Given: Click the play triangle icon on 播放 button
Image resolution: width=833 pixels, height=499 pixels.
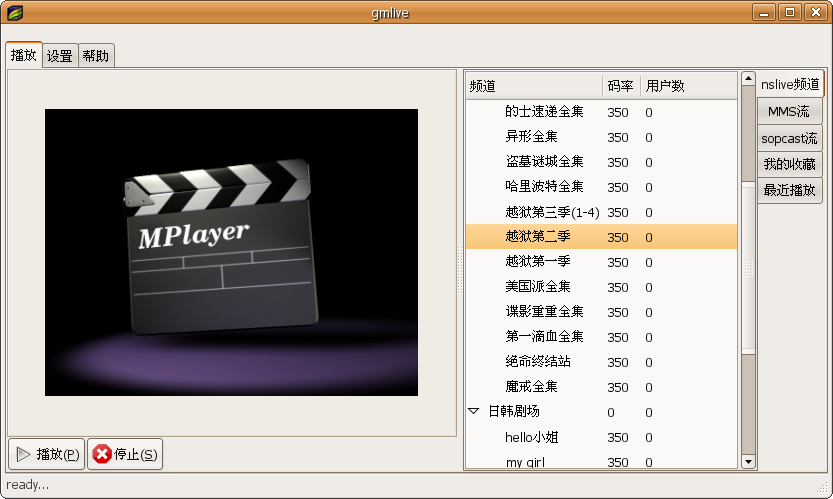Looking at the screenshot, I should click(23, 454).
